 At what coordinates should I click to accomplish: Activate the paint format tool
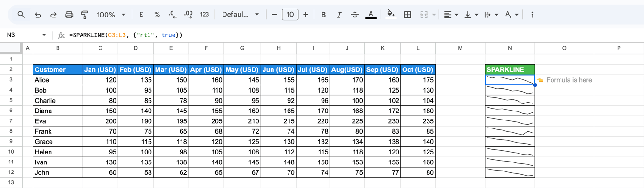coord(84,15)
